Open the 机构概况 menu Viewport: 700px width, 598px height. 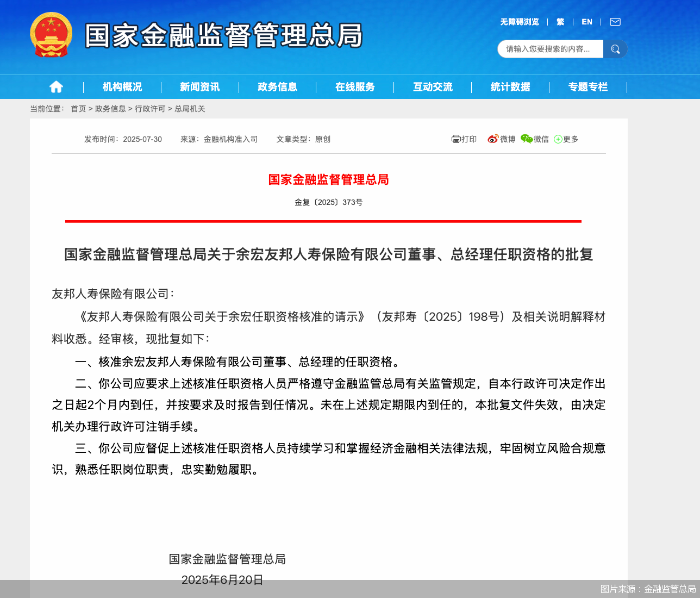pyautogui.click(x=122, y=87)
